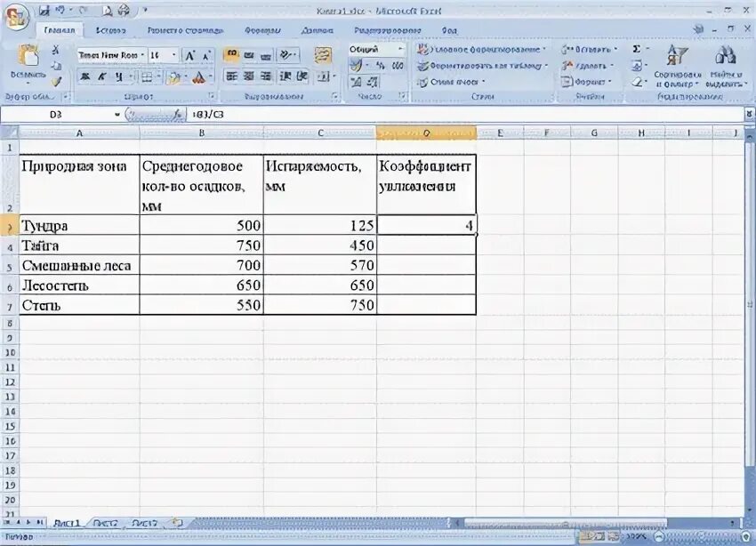Toggle bold formatting
This screenshot has width=756, height=546.
[84, 76]
